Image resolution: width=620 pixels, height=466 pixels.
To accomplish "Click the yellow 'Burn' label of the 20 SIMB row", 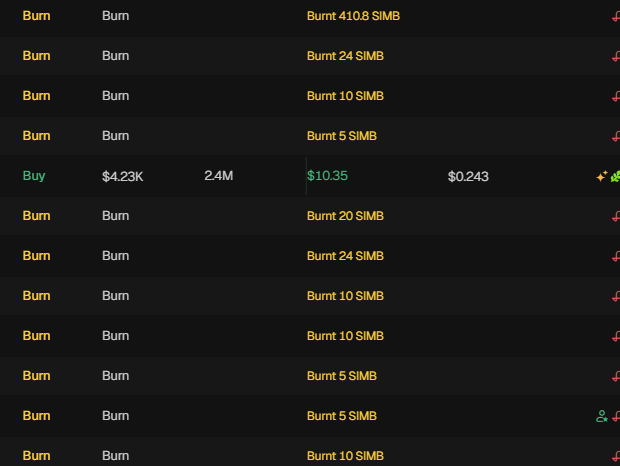I will [x=36, y=216].
